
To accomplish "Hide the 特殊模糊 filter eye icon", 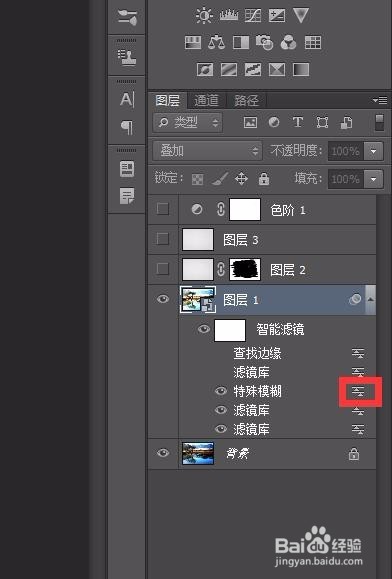I will [221, 391].
